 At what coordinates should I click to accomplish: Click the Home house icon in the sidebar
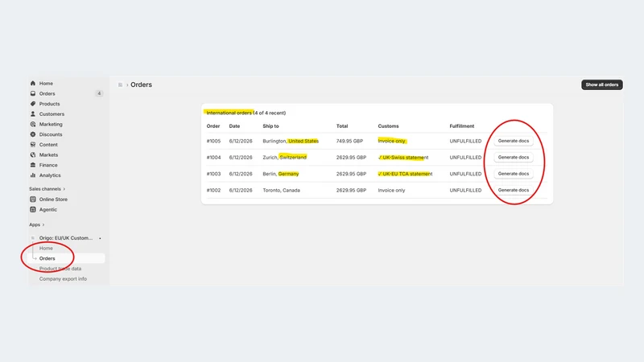point(33,84)
